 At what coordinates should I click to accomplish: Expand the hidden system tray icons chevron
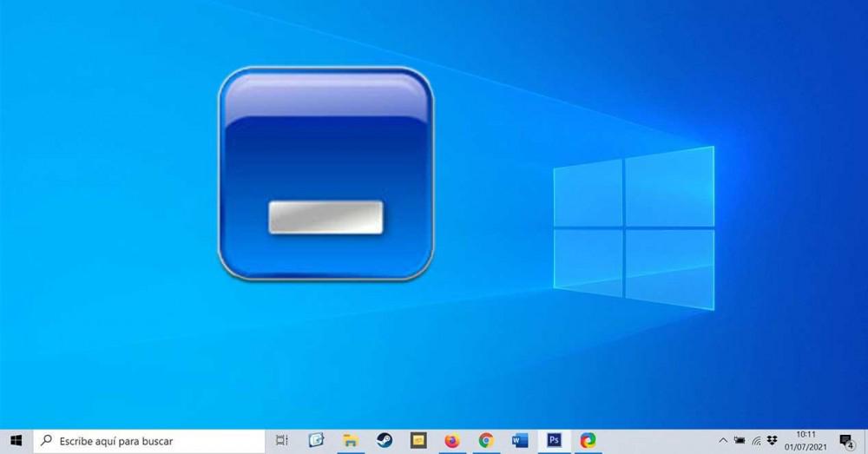[723, 441]
